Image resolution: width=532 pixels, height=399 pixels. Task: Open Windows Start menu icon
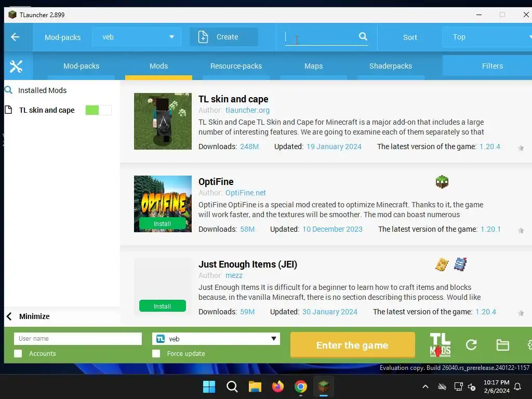pyautogui.click(x=209, y=387)
